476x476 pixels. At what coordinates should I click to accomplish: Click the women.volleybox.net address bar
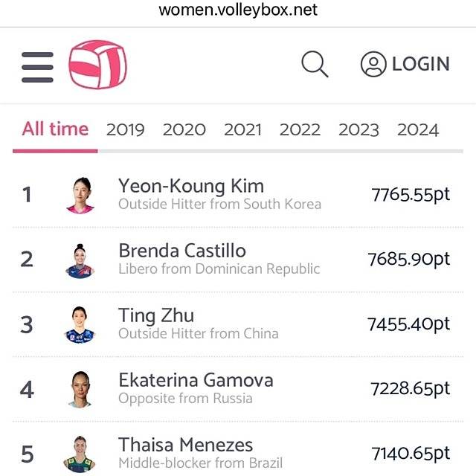click(238, 10)
